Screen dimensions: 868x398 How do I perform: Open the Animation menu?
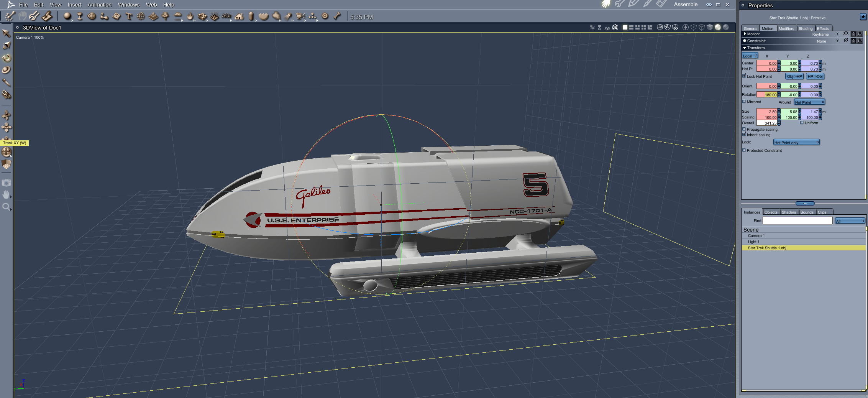(x=100, y=5)
